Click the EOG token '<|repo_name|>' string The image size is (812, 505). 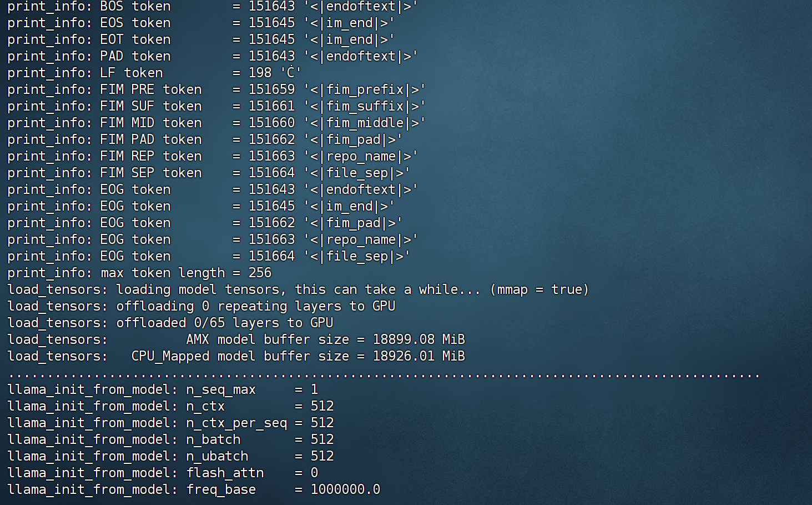(x=361, y=239)
